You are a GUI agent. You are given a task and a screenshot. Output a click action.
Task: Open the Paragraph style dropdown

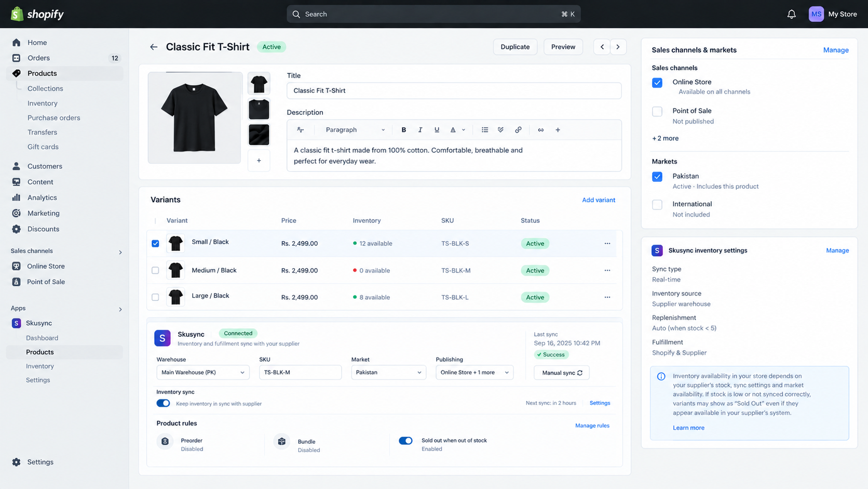(x=355, y=130)
